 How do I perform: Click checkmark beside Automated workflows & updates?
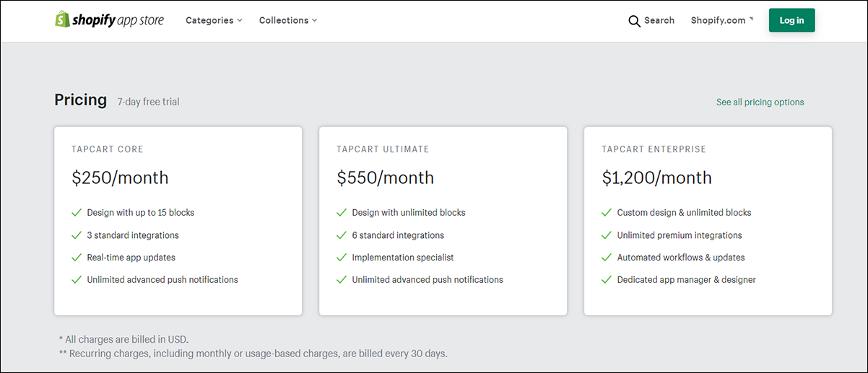click(607, 258)
